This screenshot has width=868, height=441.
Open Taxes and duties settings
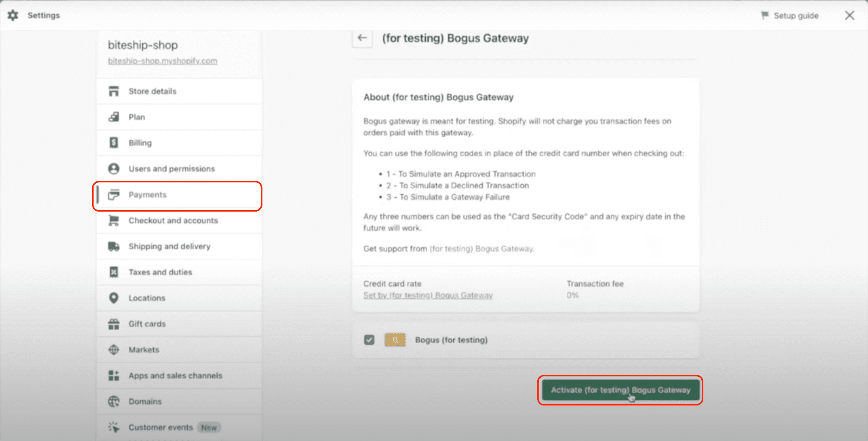(179, 272)
